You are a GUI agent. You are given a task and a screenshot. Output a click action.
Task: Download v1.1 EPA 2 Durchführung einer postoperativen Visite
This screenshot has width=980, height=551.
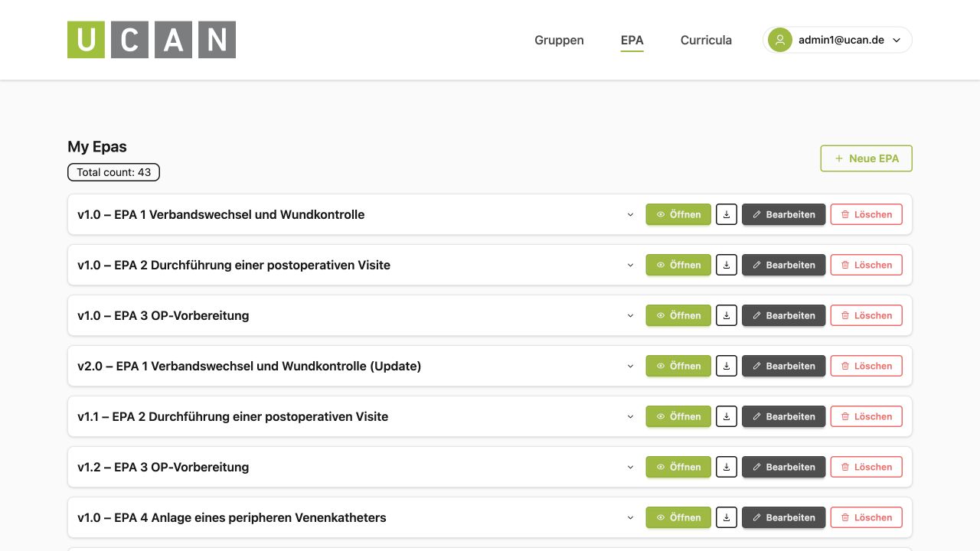coord(727,416)
